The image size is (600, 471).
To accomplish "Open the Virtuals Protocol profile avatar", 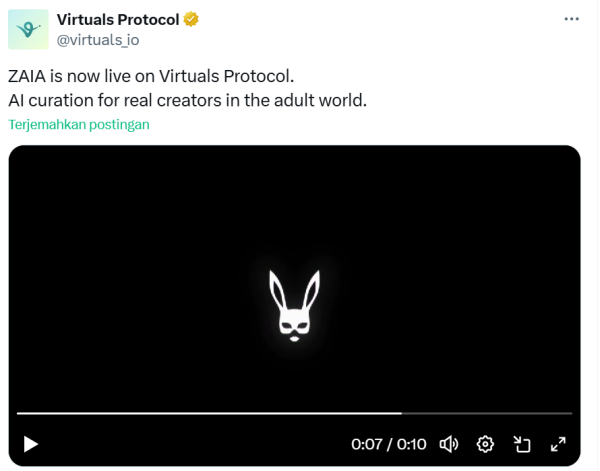I will pos(28,29).
